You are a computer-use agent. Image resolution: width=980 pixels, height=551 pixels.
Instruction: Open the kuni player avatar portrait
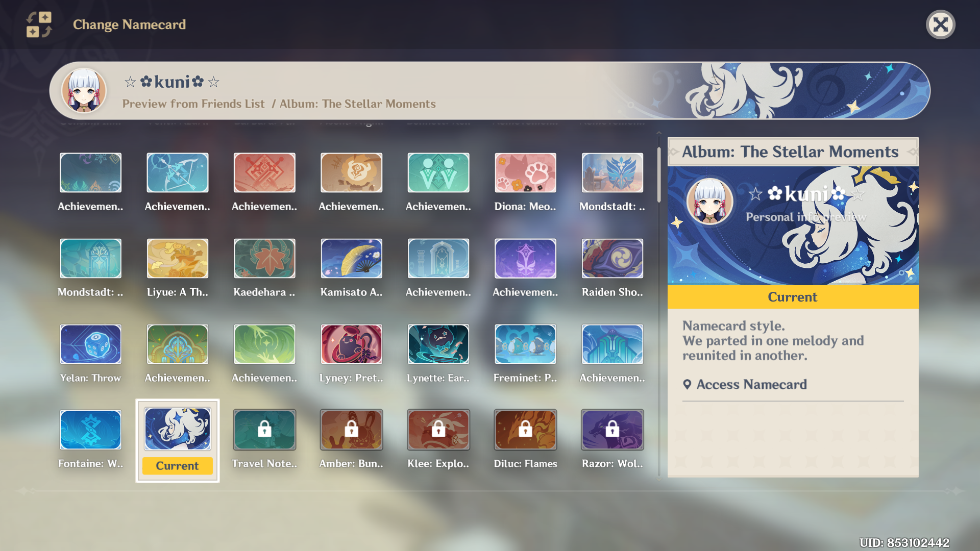click(84, 90)
